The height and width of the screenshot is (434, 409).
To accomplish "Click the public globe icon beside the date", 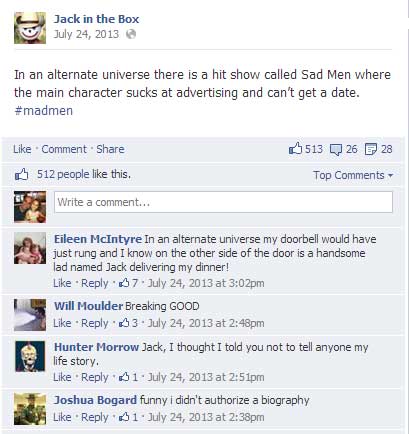I will point(131,34).
